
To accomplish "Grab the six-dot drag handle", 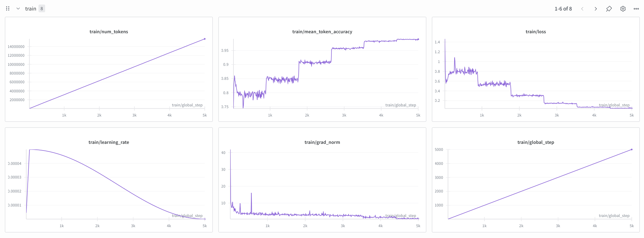I will [8, 8].
